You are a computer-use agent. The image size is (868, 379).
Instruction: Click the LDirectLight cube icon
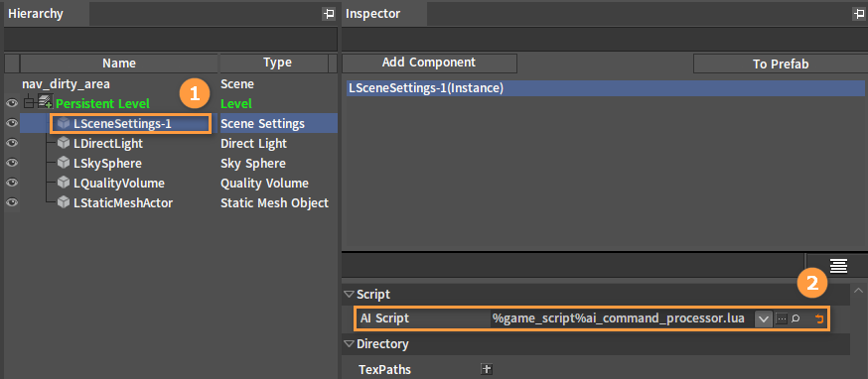(64, 143)
